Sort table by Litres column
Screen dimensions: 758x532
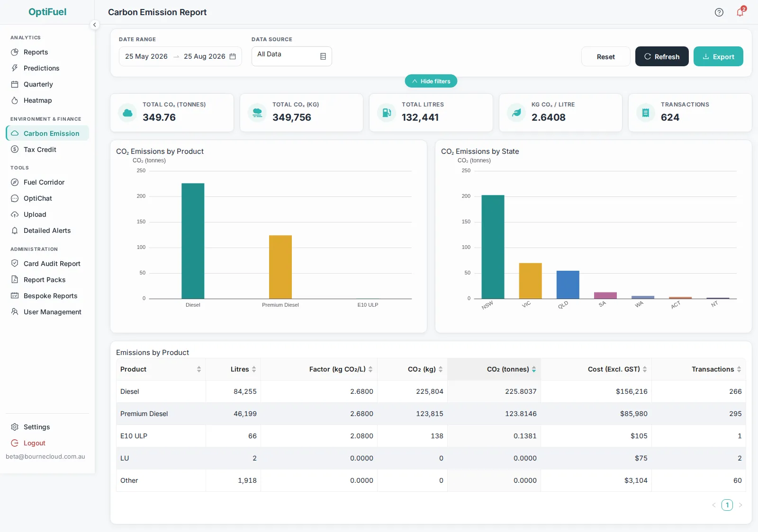click(233, 369)
